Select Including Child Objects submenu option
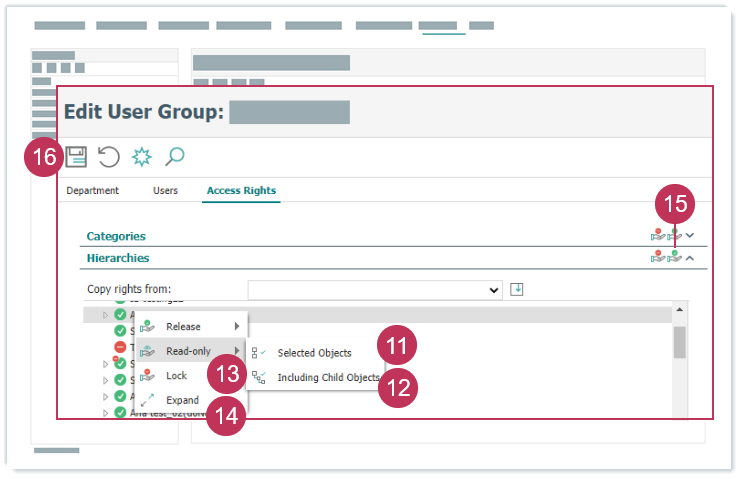This screenshot has height=479, width=741. [328, 378]
